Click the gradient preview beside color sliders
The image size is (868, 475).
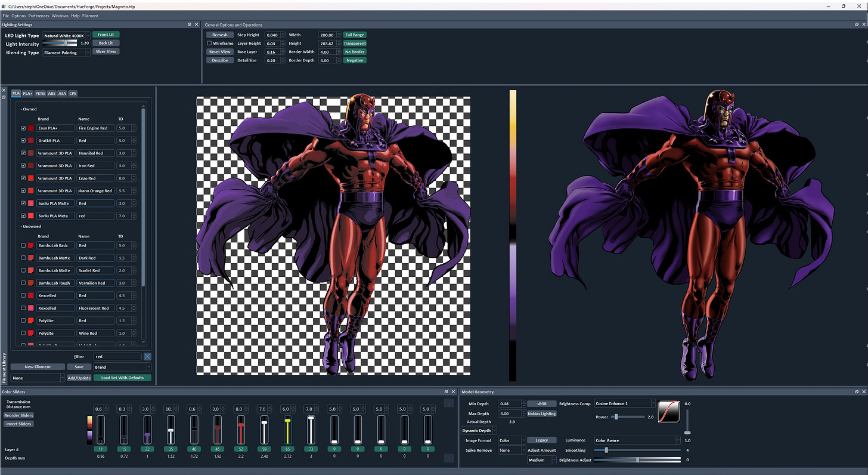click(x=89, y=430)
